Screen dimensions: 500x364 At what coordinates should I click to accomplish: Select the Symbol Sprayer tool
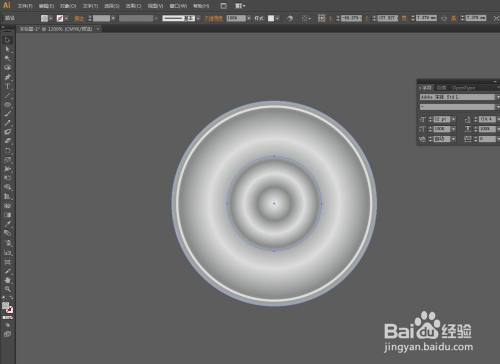point(7,243)
